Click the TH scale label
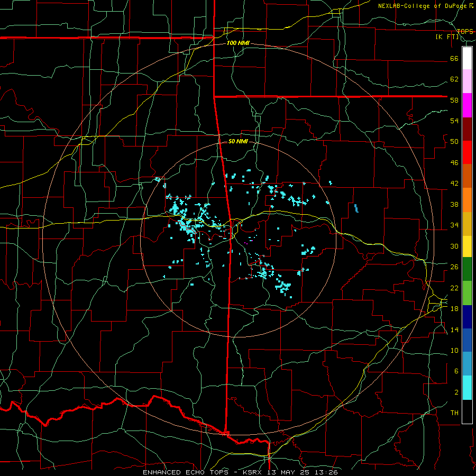This screenshot has width=476, height=476. pyautogui.click(x=454, y=413)
